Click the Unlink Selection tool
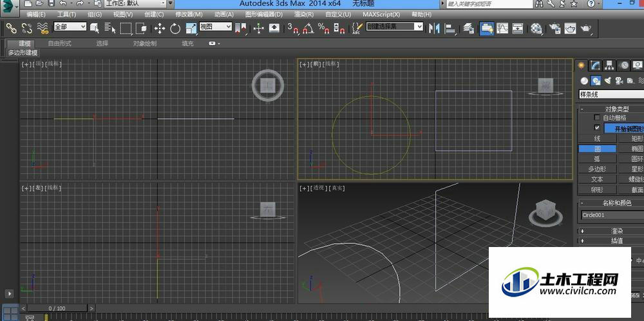 point(26,28)
